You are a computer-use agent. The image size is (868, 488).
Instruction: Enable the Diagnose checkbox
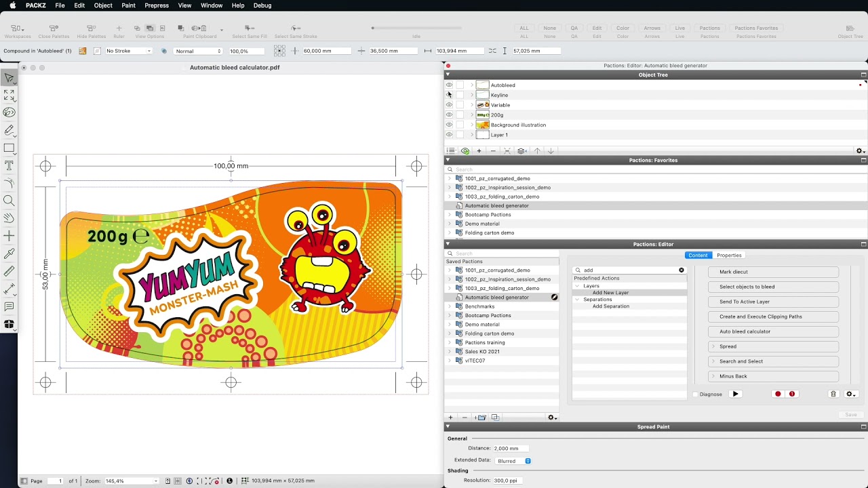[x=695, y=394]
